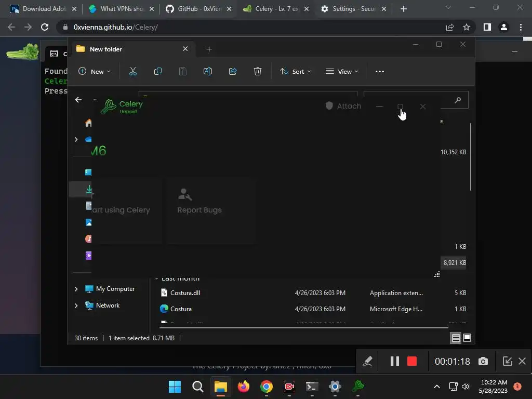Take a screenshot with recorder camera icon
This screenshot has width=532, height=399.
click(483, 362)
